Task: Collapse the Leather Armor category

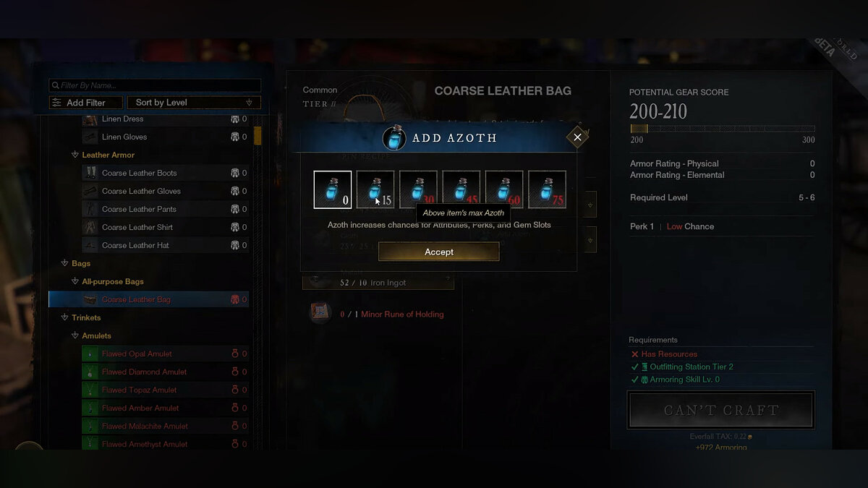Action: tap(75, 155)
